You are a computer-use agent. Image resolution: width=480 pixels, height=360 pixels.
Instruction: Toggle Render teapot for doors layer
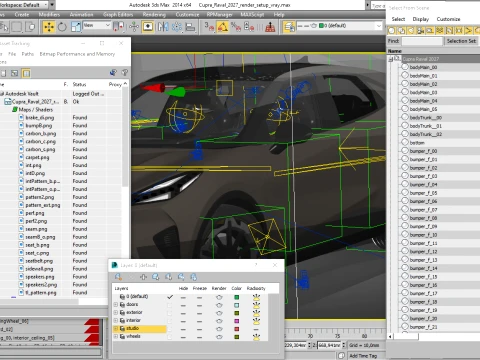click(219, 305)
